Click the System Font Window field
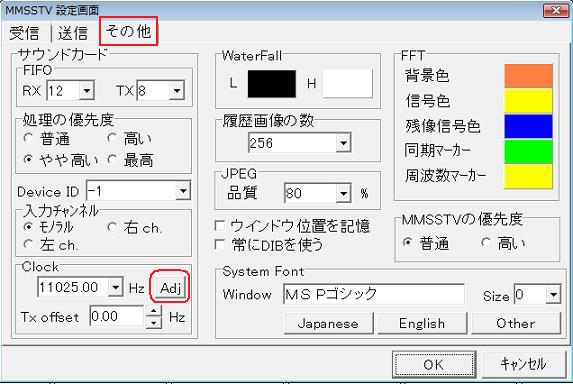 pyautogui.click(x=374, y=294)
